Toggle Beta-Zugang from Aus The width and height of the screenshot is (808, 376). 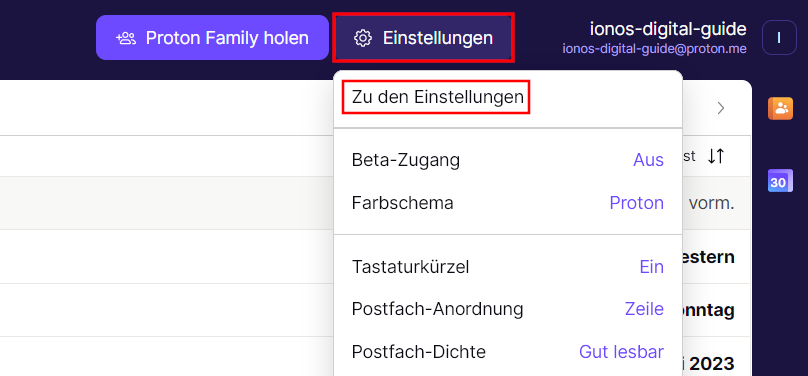click(648, 160)
